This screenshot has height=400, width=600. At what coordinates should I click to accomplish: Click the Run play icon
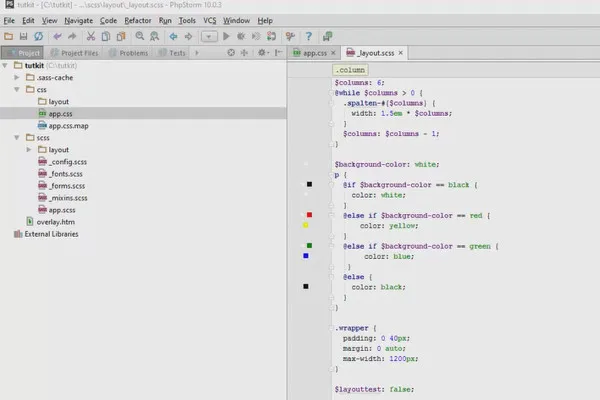(226, 36)
